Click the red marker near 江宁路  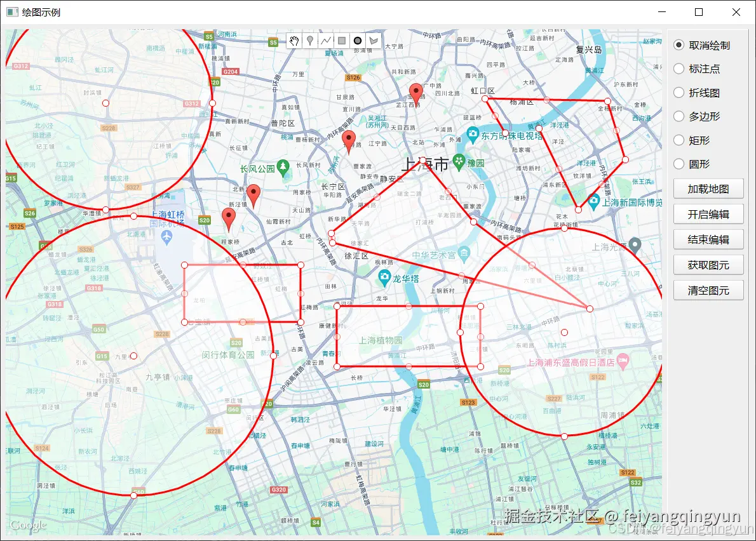[x=349, y=142]
